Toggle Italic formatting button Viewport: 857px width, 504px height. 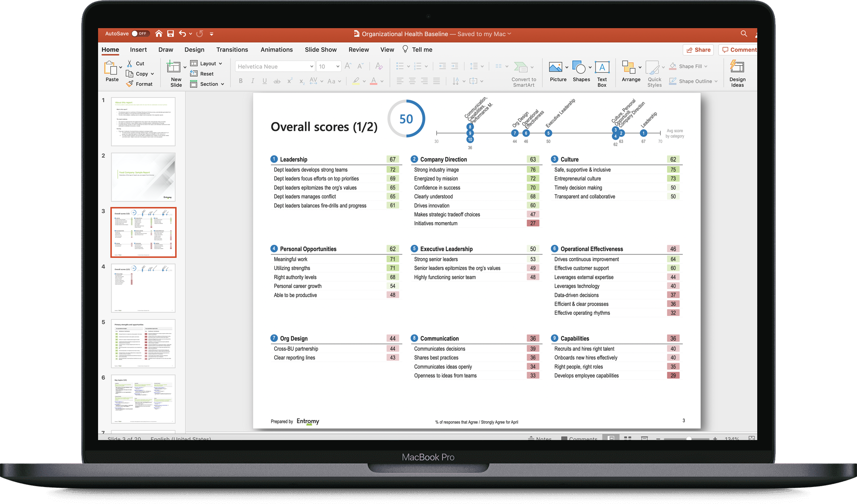[252, 81]
